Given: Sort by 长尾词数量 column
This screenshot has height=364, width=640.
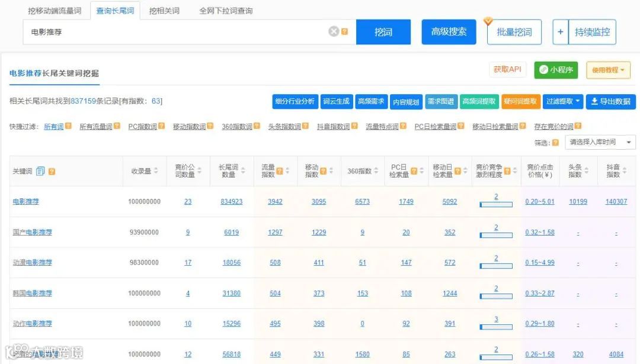Looking at the screenshot, I should click(x=244, y=171).
